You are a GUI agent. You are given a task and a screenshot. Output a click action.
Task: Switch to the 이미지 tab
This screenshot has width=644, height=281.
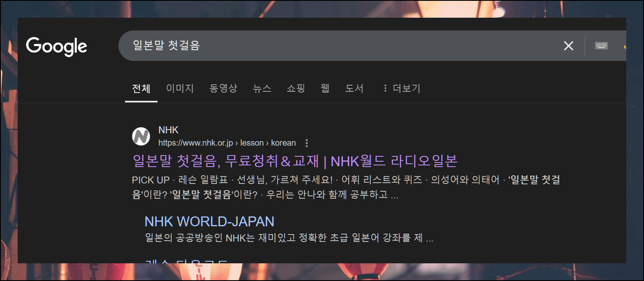point(180,88)
